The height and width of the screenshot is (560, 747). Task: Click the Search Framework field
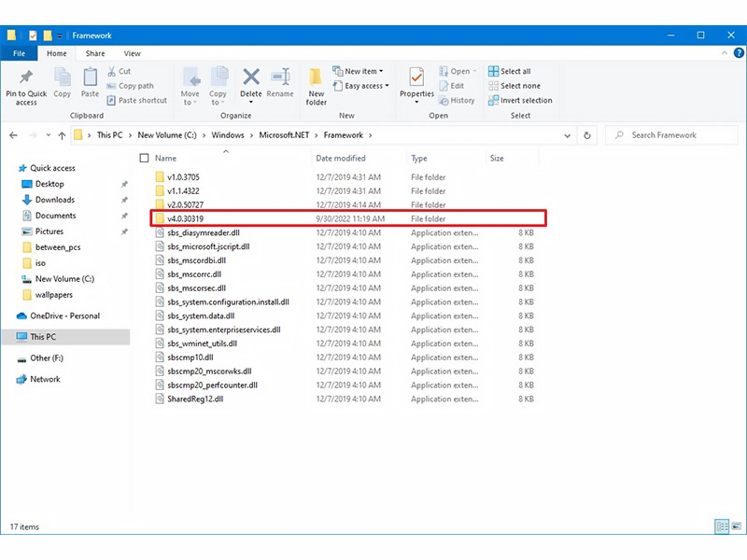point(671,135)
